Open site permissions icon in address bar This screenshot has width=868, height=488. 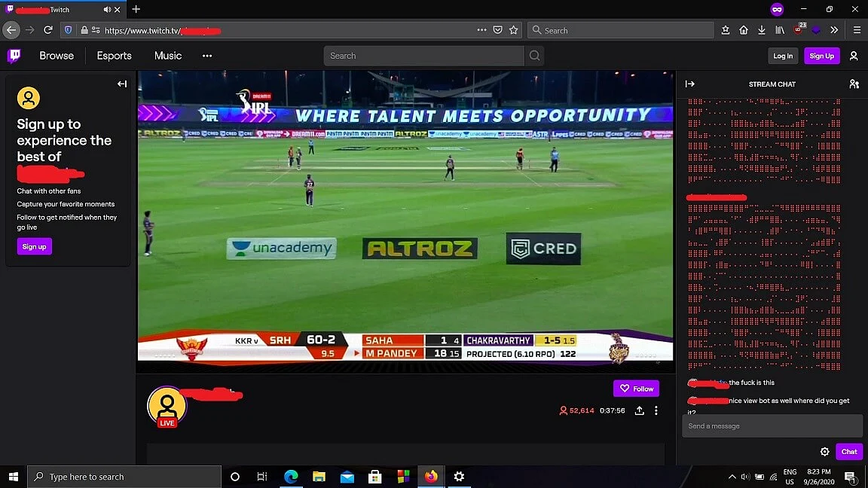[96, 30]
